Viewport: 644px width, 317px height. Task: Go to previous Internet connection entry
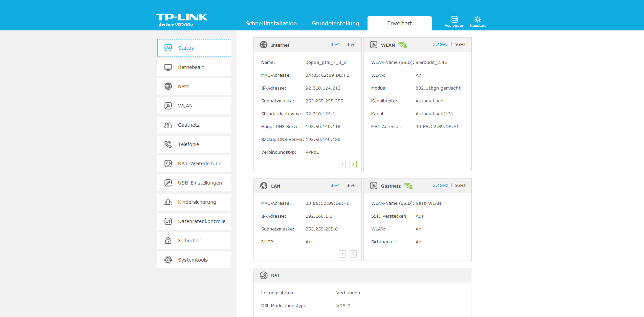(x=342, y=164)
